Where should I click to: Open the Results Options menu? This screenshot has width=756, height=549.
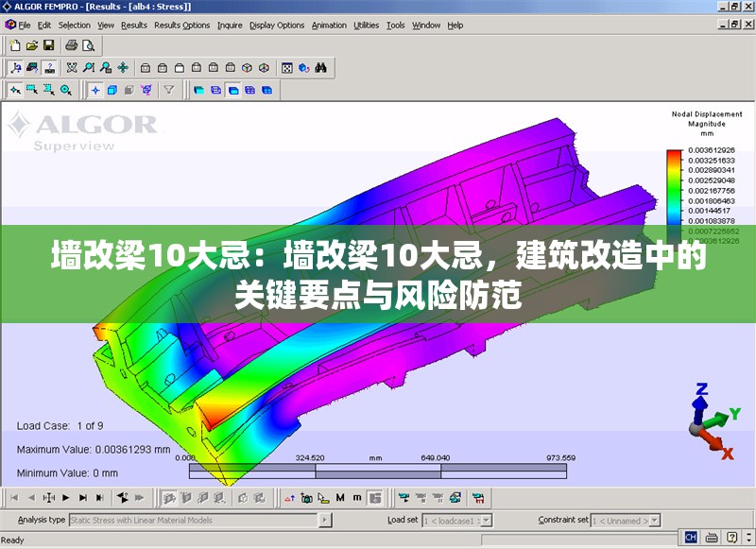(x=181, y=26)
